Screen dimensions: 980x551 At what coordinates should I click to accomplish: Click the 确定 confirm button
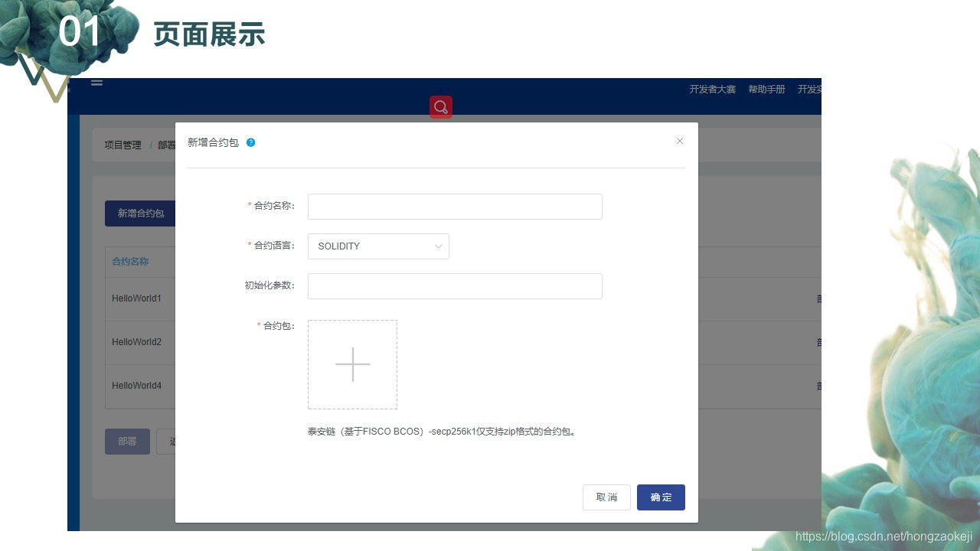661,497
